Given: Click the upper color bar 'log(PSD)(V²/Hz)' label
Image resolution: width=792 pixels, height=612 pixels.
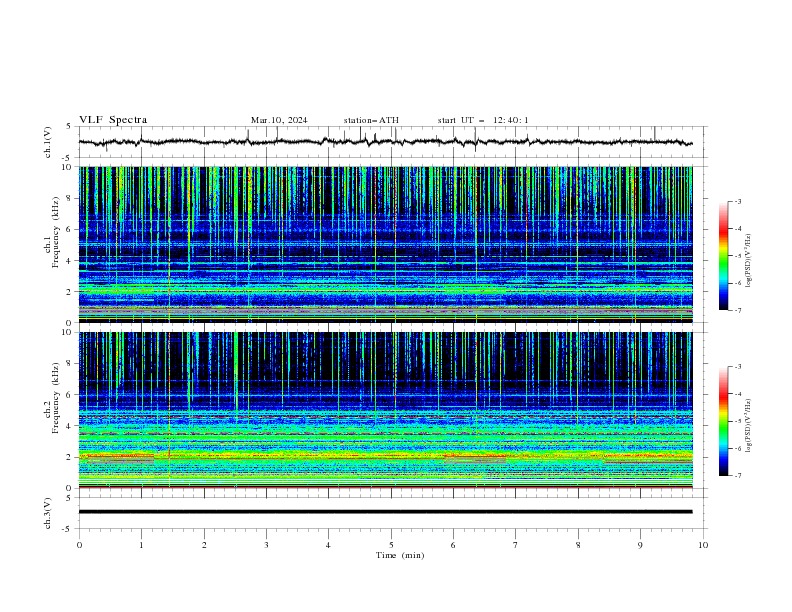Looking at the screenshot, I should pyautogui.click(x=749, y=261).
